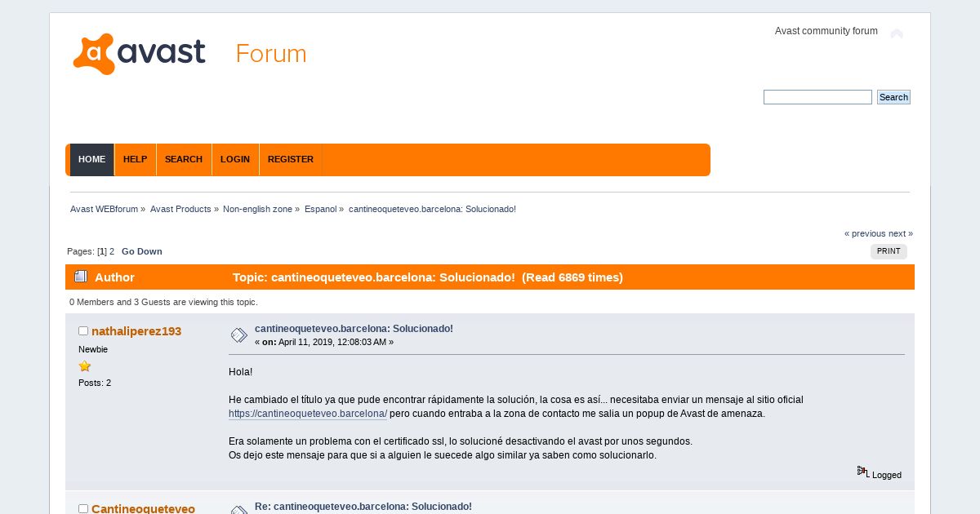Open Cantineoqueteveo user profile
Image resolution: width=980 pixels, height=514 pixels.
(x=143, y=508)
